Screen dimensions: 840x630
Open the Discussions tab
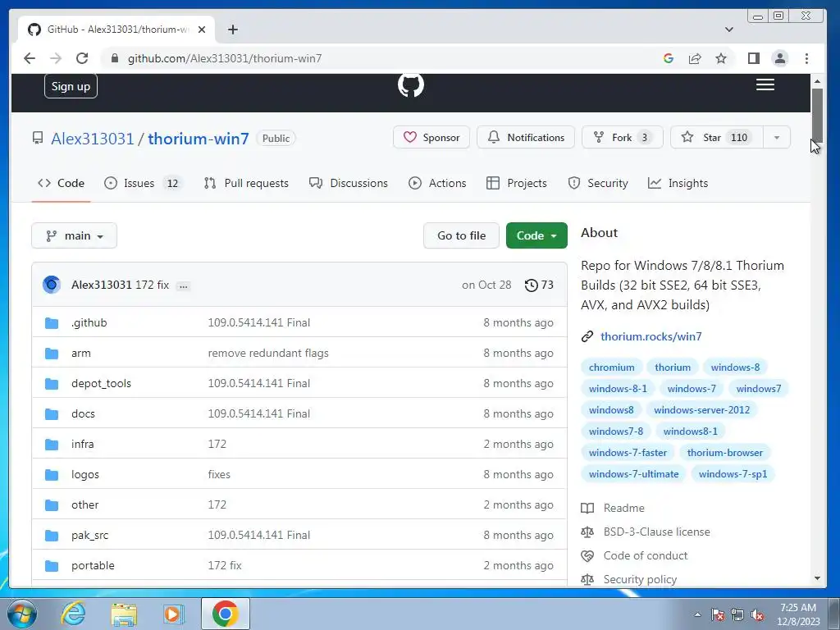click(349, 183)
